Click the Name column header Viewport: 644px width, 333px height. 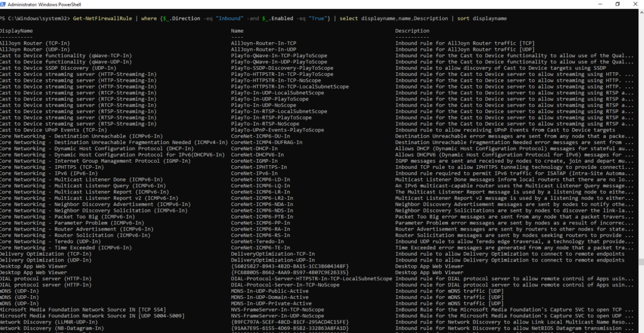(x=237, y=31)
